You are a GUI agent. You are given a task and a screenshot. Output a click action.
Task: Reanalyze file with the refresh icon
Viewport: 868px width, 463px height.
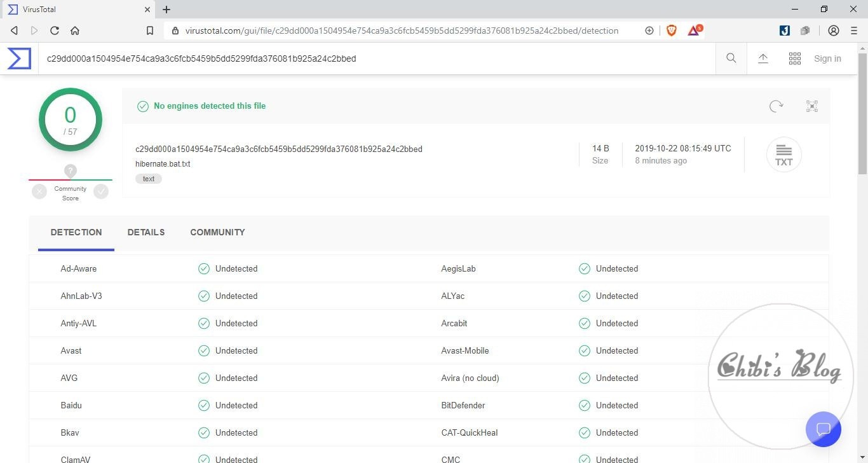776,106
